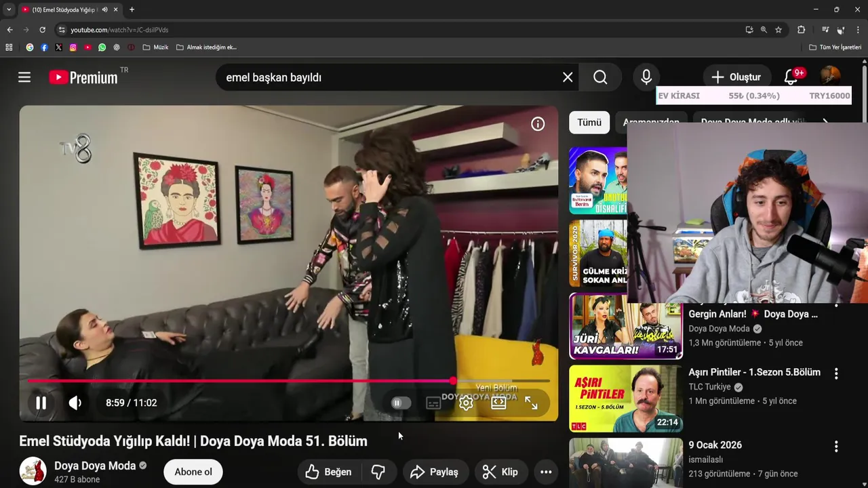Viewport: 868px width, 488px height.
Task: Install app icon in address bar
Action: point(749,30)
